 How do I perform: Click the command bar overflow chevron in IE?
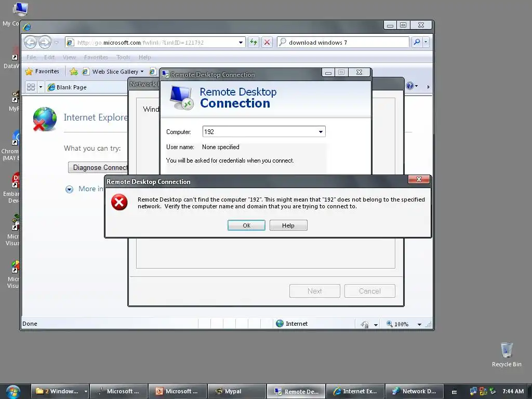(x=428, y=87)
